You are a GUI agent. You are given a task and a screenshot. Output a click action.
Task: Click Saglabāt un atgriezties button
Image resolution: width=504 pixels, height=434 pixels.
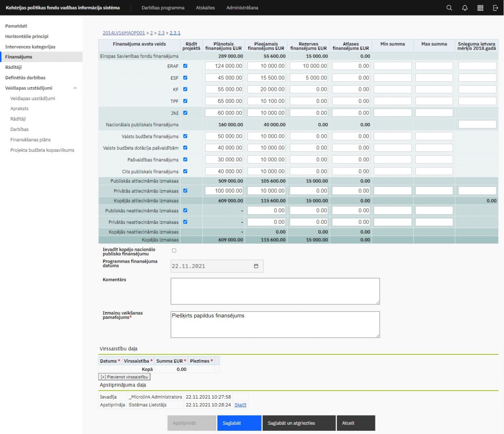click(299, 423)
